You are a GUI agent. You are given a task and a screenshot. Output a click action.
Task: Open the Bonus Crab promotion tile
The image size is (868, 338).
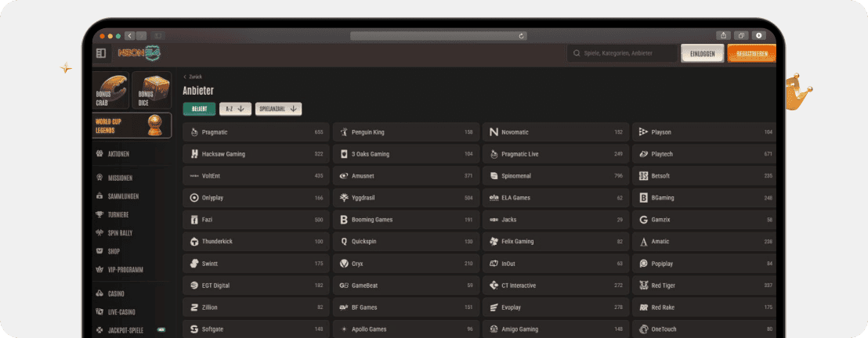(110, 90)
